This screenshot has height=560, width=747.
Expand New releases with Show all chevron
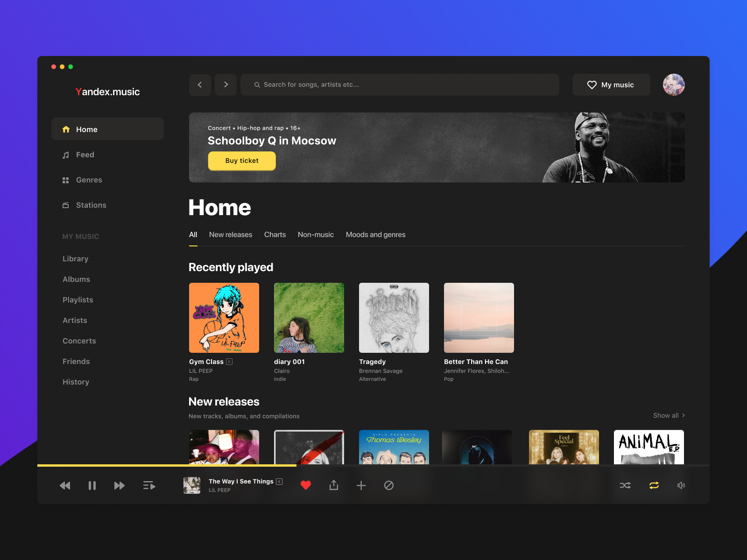point(684,415)
